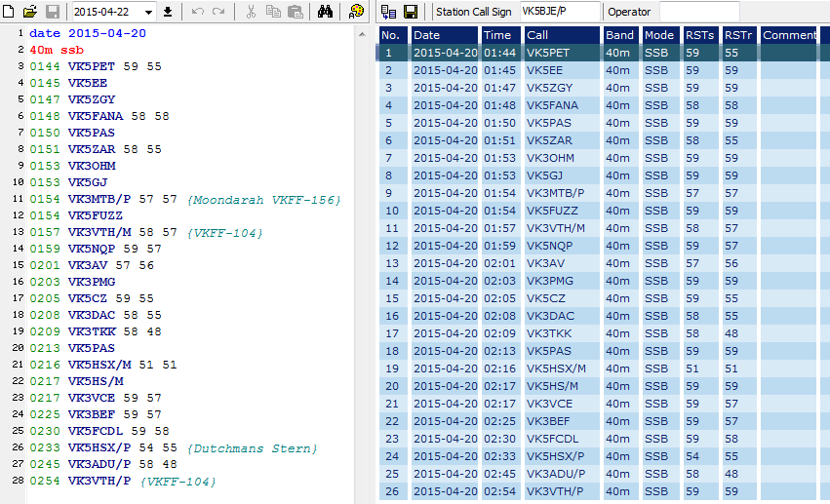Viewport: 830px width, 504px height.
Task: Click the load QSOs icon above the table
Action: [388, 12]
